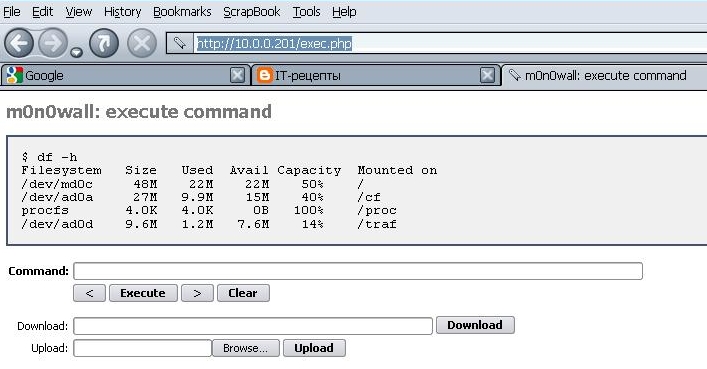Click the "procfs" filesystem entry
The width and height of the screenshot is (707, 369).
(x=45, y=211)
